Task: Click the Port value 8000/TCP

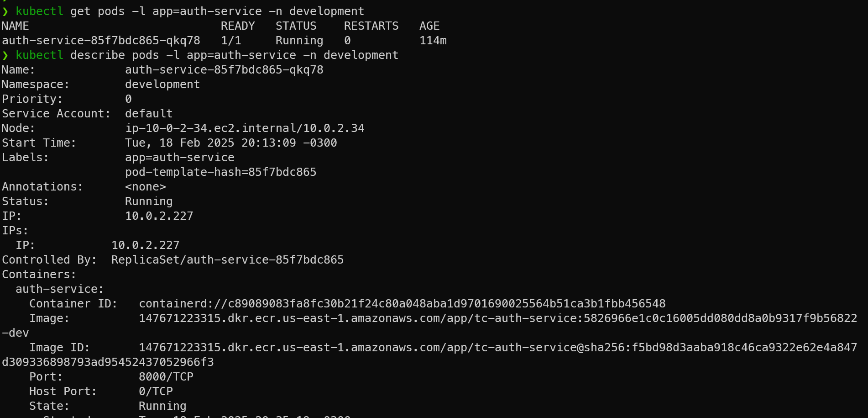Action: click(x=166, y=377)
